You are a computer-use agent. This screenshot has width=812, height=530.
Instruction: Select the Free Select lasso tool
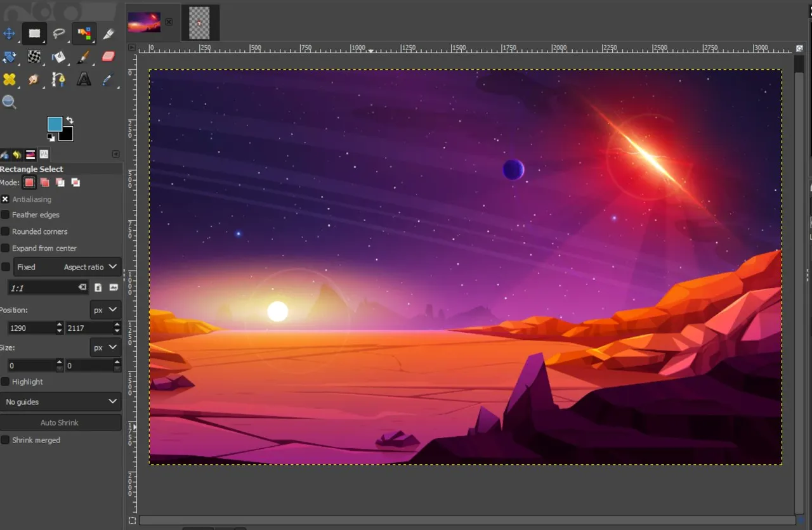click(x=59, y=34)
